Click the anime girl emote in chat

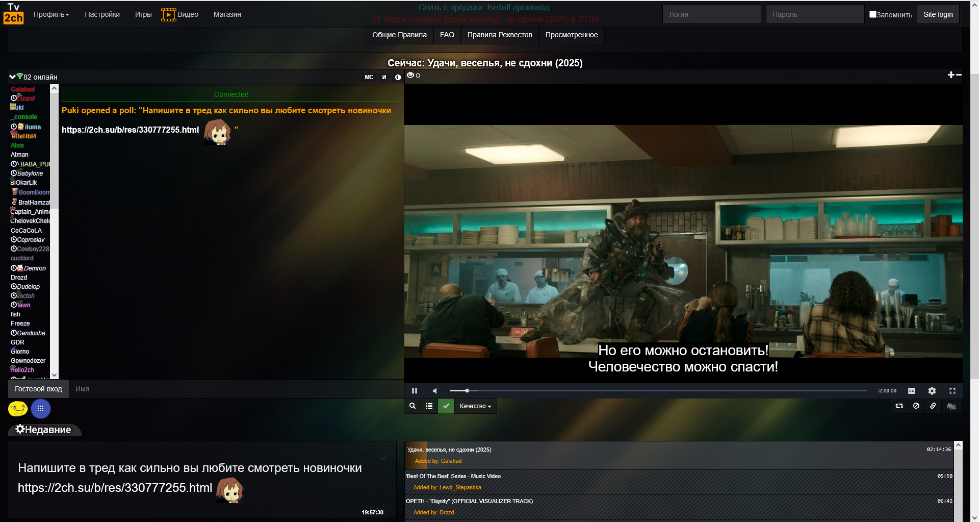coord(218,132)
